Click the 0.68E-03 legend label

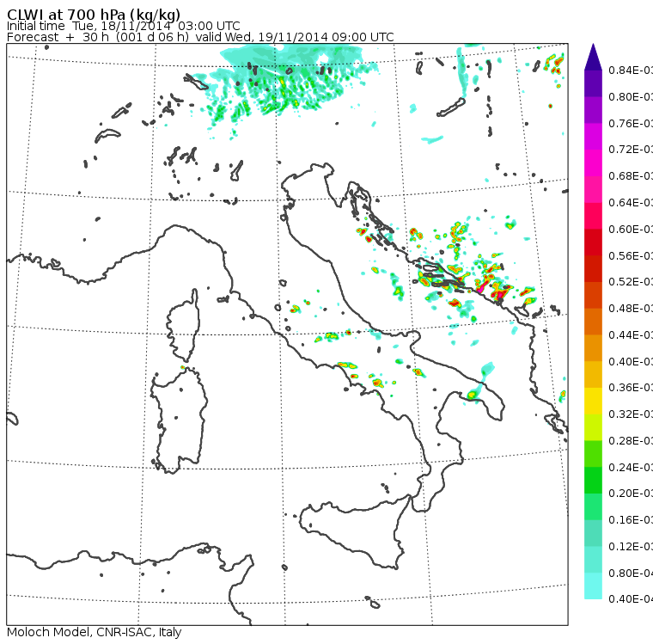point(631,176)
